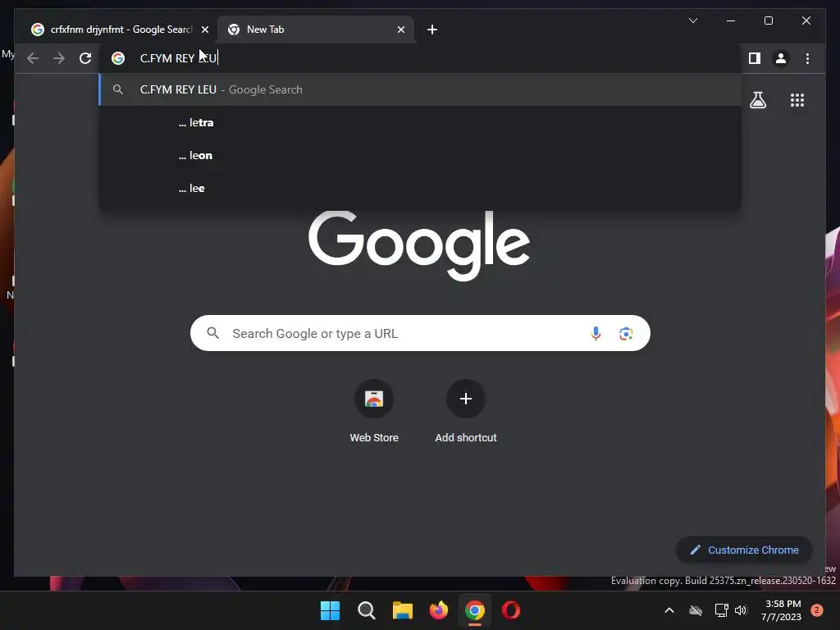Screen dimensions: 840x630
Task: Select the New Tab tab
Action: [315, 30]
